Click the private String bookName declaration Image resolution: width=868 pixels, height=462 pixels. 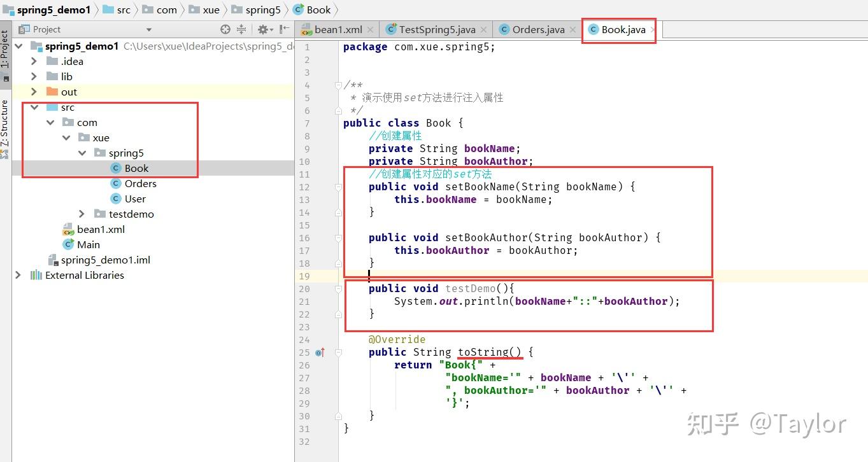click(445, 148)
